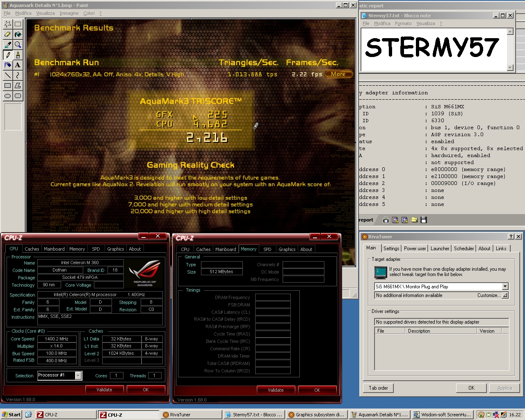Activate the Magnifier tool in Paint
525x420 pixels.
[x=18, y=45]
